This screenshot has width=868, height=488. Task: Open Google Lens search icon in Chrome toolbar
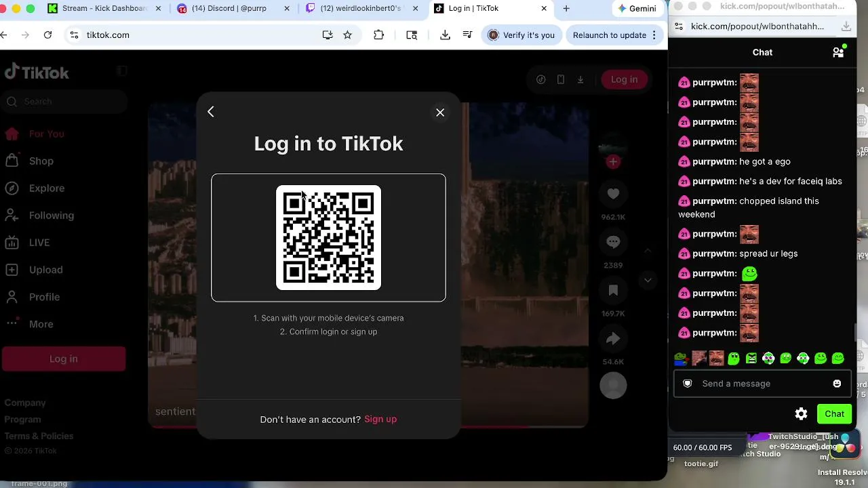tap(412, 35)
